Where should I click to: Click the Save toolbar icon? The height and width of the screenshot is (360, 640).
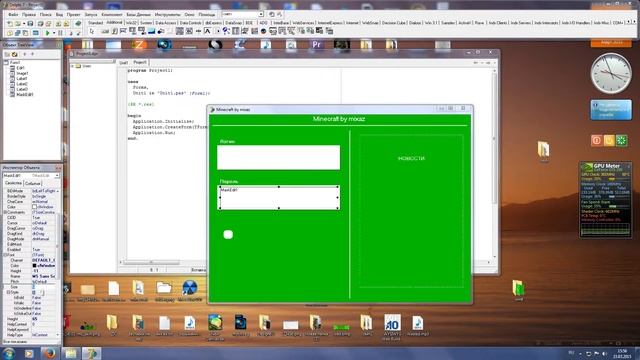30,24
